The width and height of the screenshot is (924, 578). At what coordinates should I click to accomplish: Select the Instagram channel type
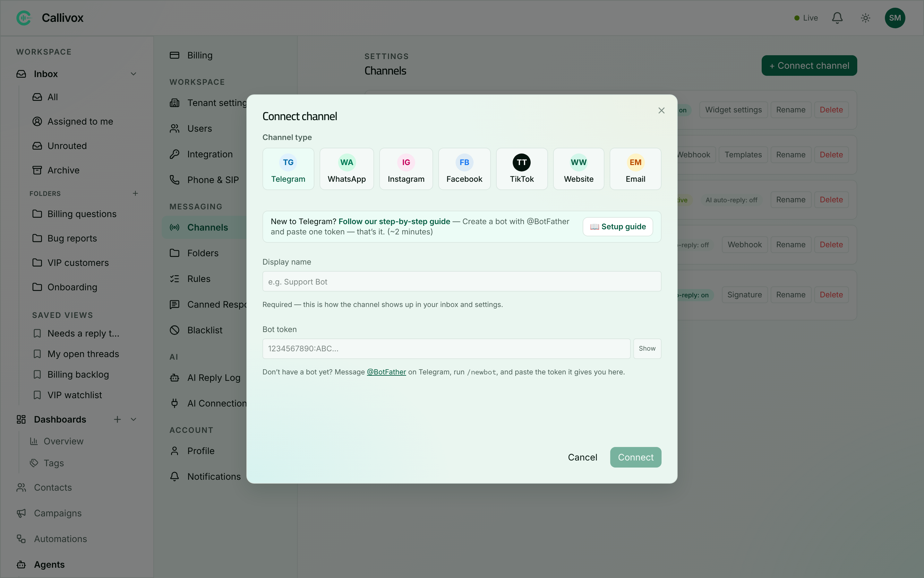point(406,169)
